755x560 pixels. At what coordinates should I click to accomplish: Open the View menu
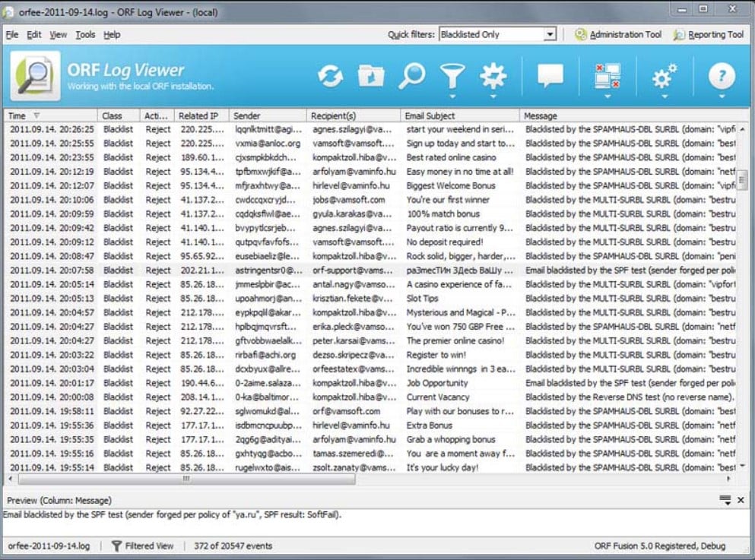(59, 35)
